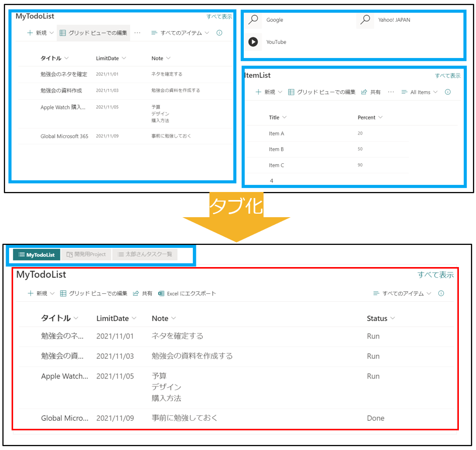
Task: Open the Percent column header dropdown
Action: tap(380, 117)
